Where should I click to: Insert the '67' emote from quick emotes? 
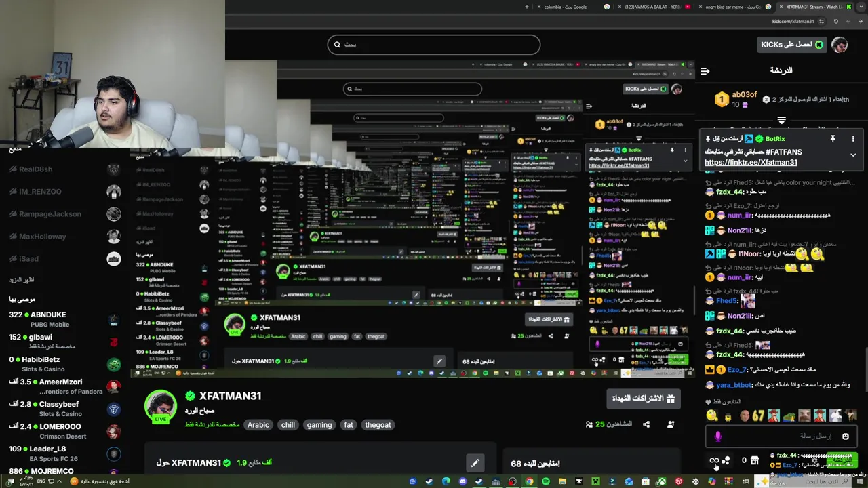[x=758, y=415]
